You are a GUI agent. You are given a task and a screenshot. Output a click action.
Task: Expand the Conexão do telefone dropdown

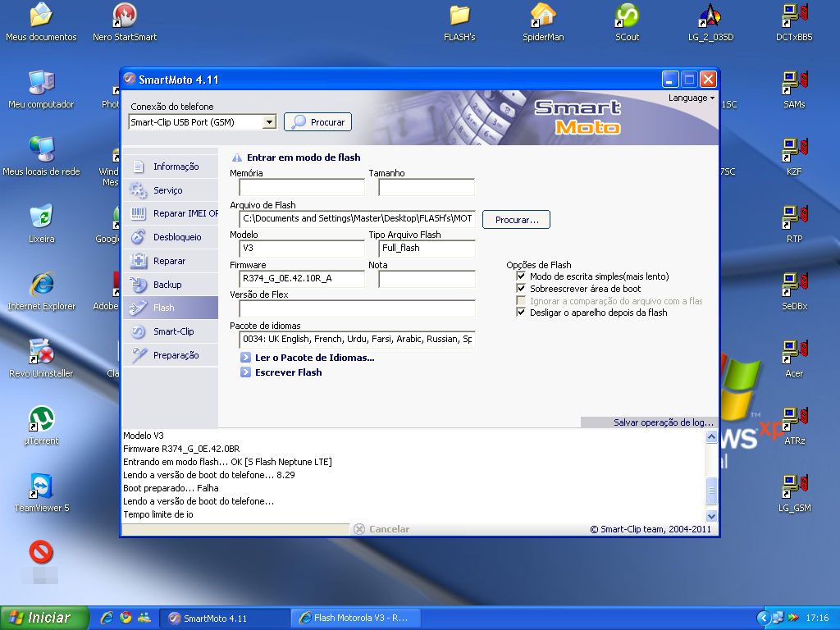coord(269,122)
